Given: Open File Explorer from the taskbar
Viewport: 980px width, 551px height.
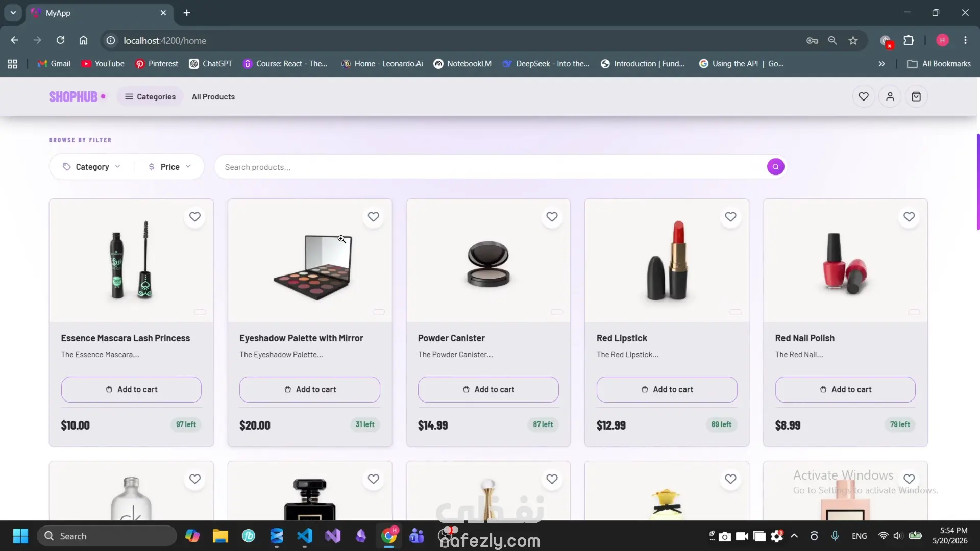Looking at the screenshot, I should click(220, 536).
